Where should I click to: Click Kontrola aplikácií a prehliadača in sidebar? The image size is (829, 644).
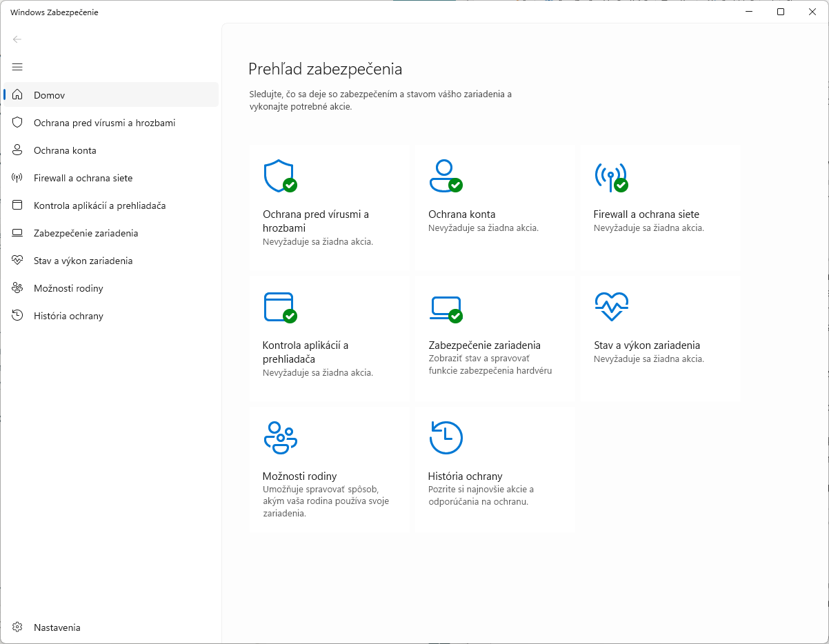[x=99, y=205]
